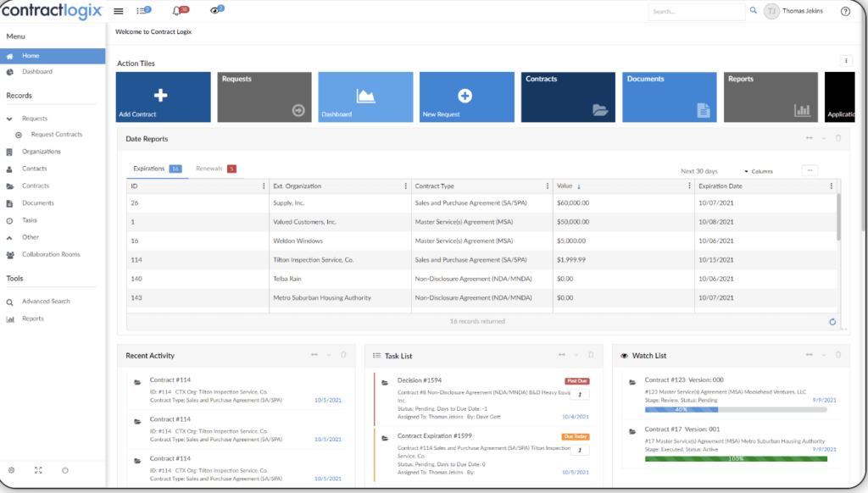This screenshot has height=493, width=868.
Task: Click the Contract #17 100% progress bar
Action: coord(736,459)
